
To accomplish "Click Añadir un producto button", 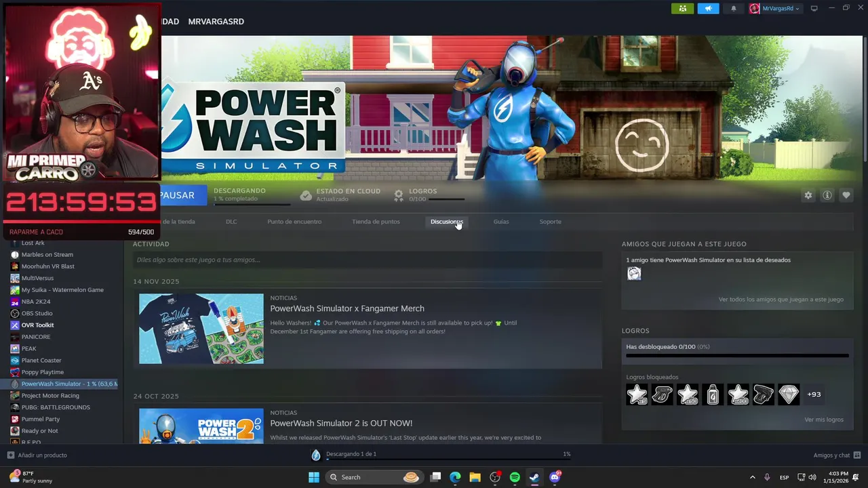I will coord(37,455).
